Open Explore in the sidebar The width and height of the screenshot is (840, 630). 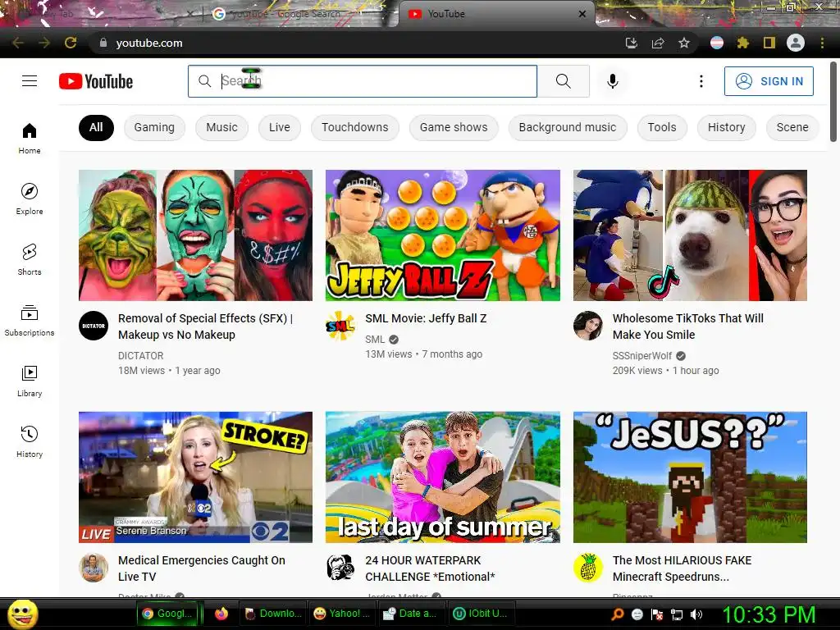click(x=30, y=199)
